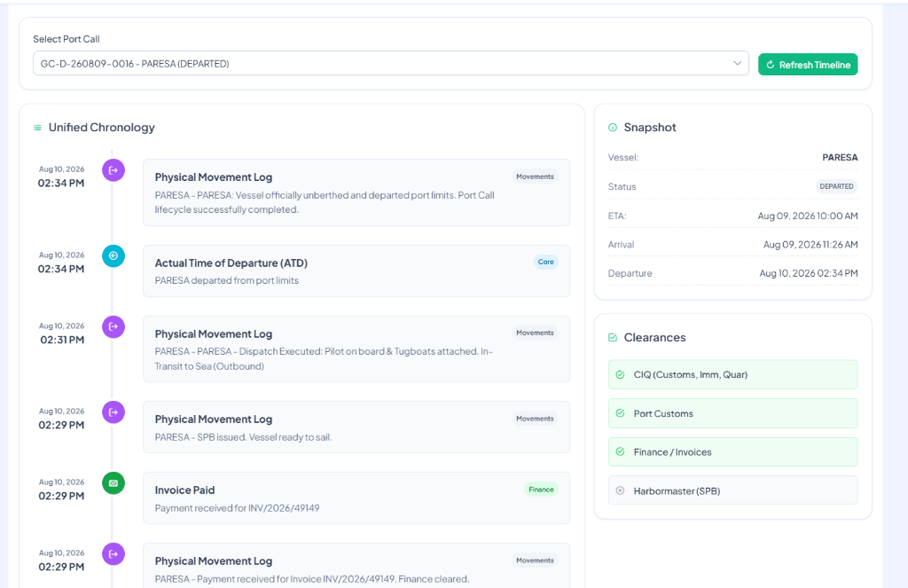The width and height of the screenshot is (908, 588).
Task: Open the Select Port Call dropdown
Action: [x=391, y=63]
